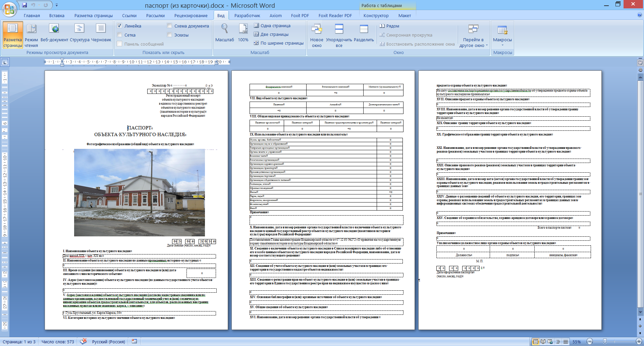Enable the Сетка gridlines checkbox
This screenshot has height=346, width=644.
click(119, 35)
